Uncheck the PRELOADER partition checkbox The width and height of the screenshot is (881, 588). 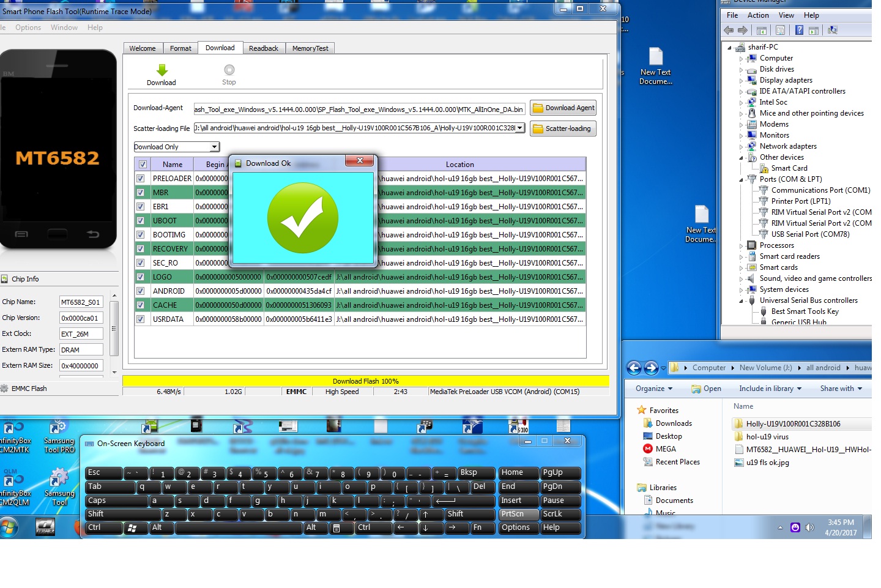(x=141, y=178)
